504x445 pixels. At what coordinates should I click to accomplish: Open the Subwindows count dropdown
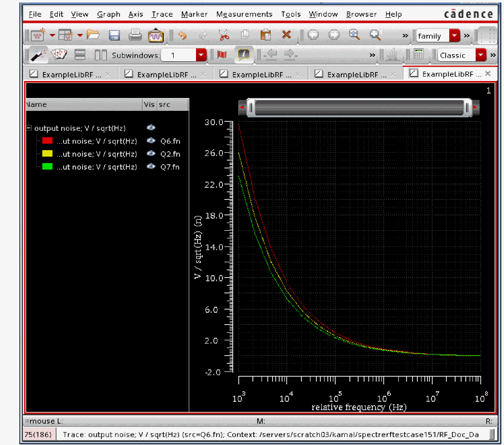tap(201, 55)
